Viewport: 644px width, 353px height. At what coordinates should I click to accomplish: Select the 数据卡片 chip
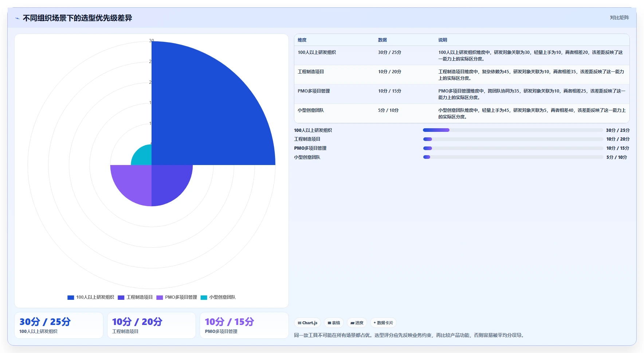click(x=383, y=323)
